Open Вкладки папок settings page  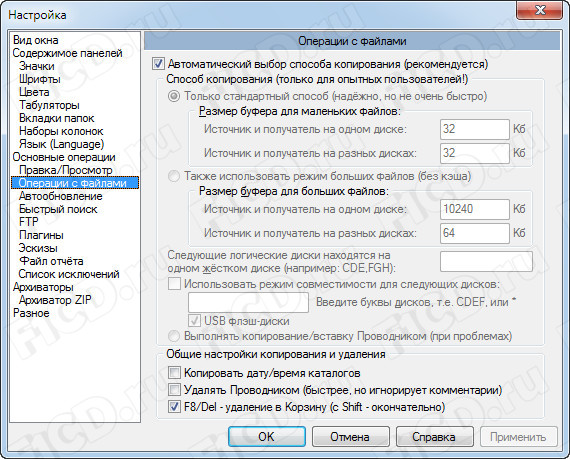(x=56, y=118)
